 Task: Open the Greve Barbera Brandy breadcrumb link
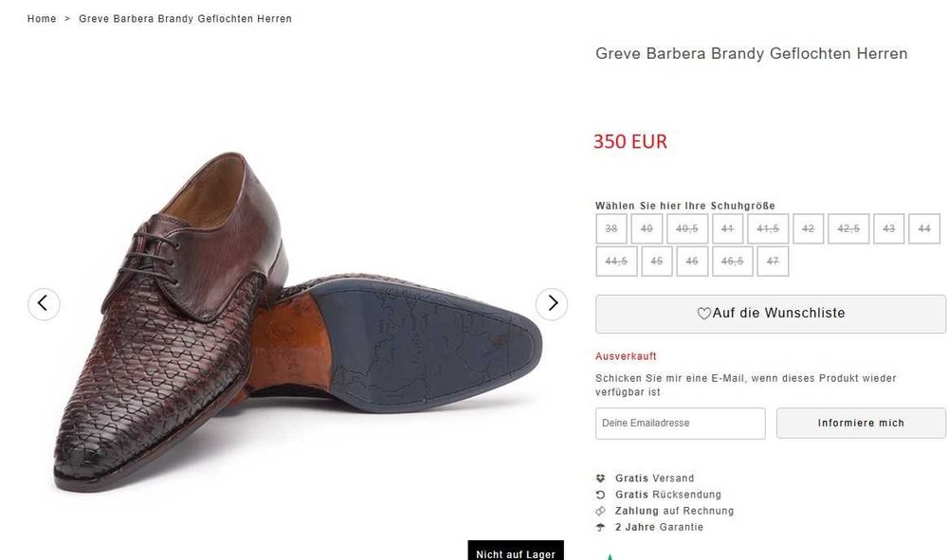pos(185,19)
